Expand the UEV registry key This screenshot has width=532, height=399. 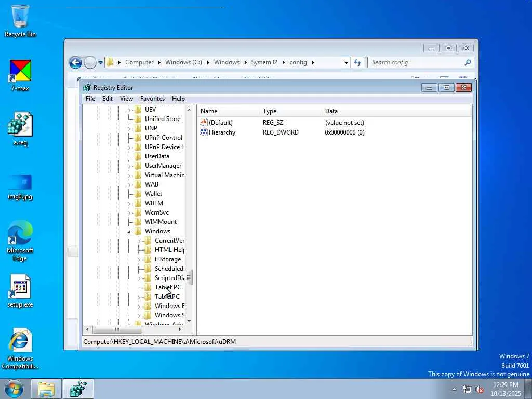coord(129,110)
